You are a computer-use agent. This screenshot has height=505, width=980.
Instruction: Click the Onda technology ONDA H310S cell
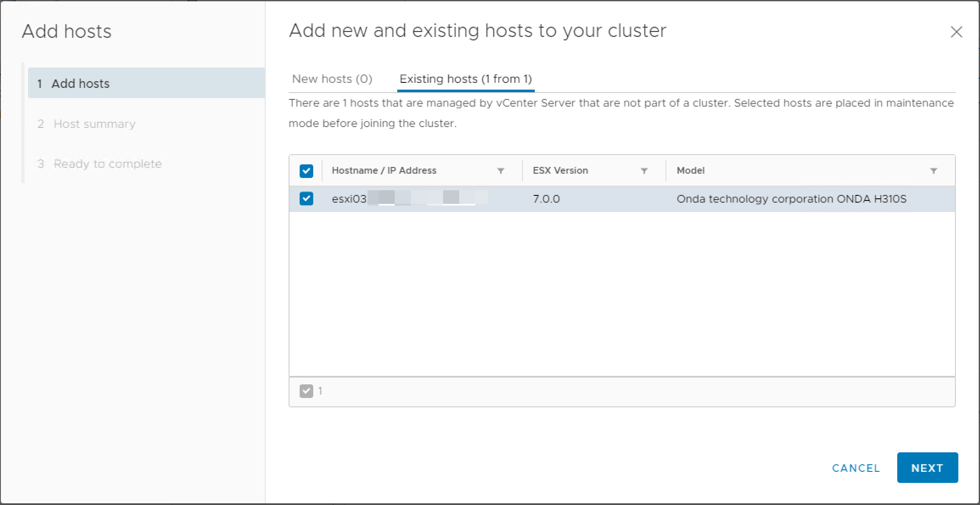[x=791, y=199]
